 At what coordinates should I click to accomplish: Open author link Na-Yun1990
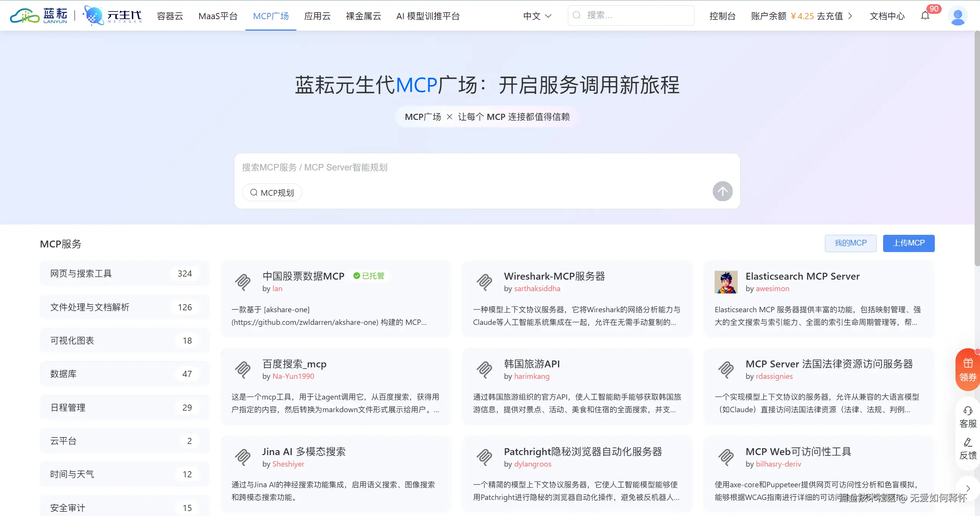[x=293, y=376]
